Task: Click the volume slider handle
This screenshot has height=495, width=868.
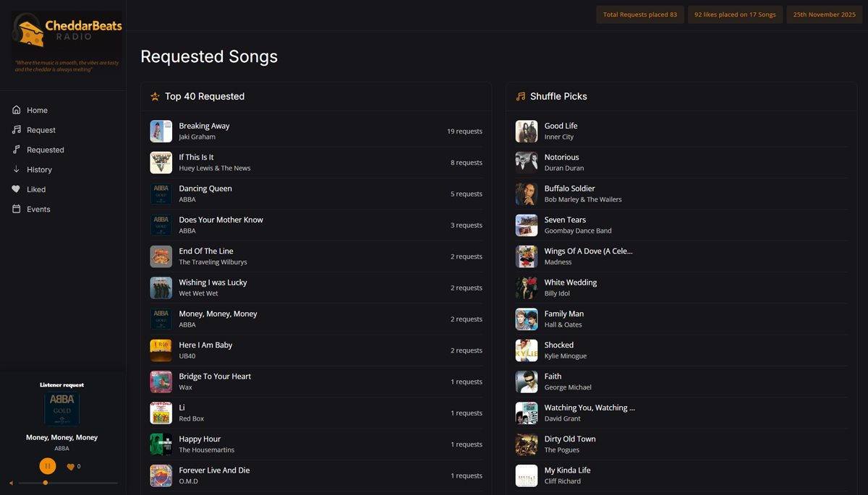Action: pyautogui.click(x=46, y=483)
